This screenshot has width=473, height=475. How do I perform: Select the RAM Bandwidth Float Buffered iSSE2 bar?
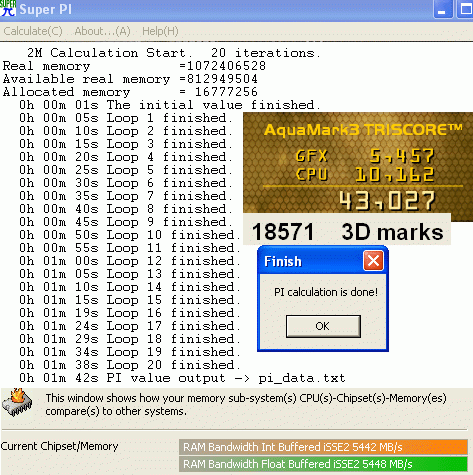tap(323, 464)
